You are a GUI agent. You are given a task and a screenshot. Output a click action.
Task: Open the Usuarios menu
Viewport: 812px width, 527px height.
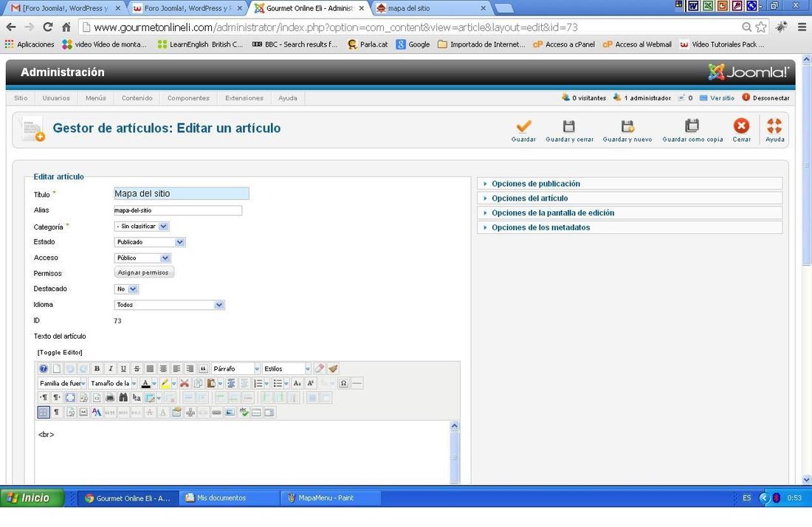(x=56, y=98)
